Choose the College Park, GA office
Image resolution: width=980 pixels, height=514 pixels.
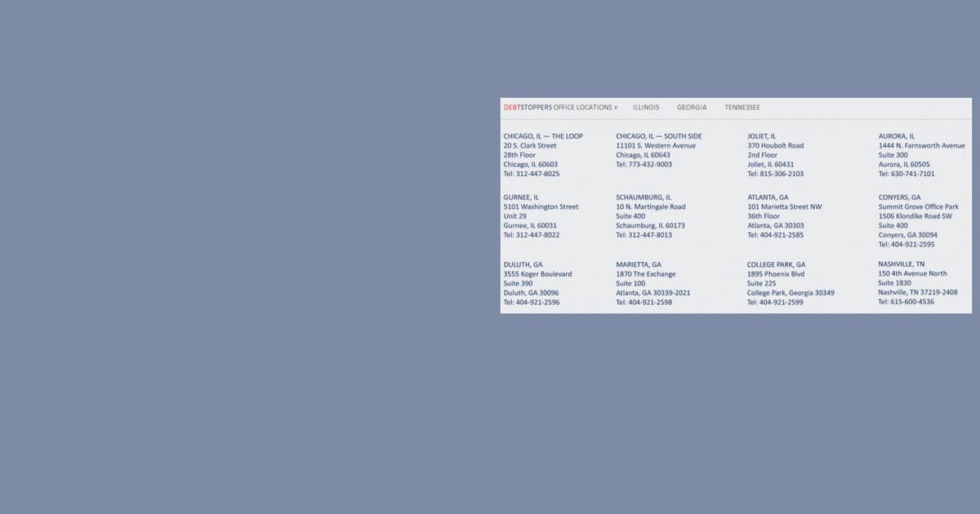[776, 265]
